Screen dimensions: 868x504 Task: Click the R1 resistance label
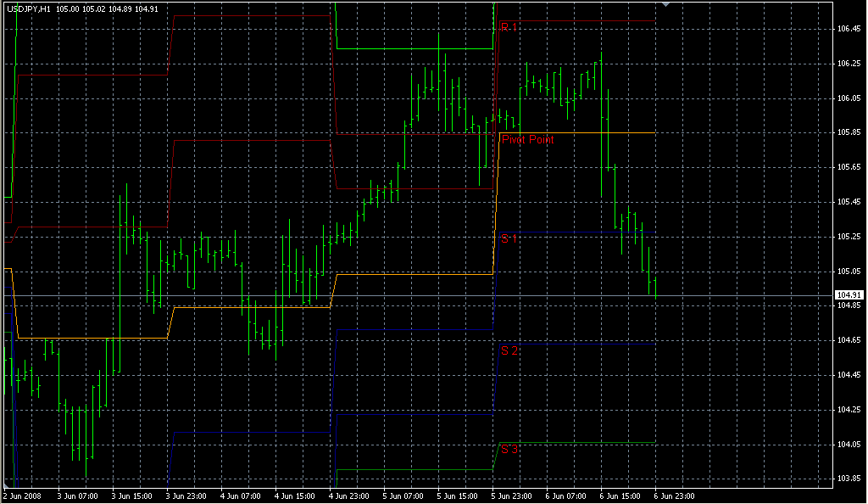tap(508, 26)
